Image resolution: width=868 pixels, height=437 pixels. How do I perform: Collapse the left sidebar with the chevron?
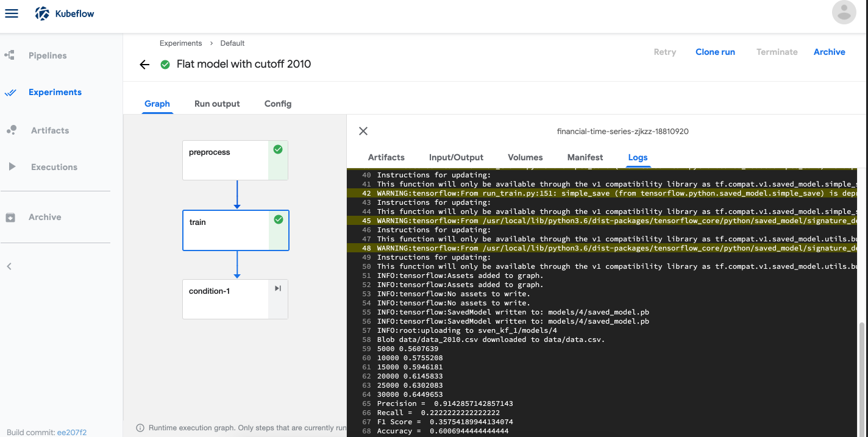[9, 266]
